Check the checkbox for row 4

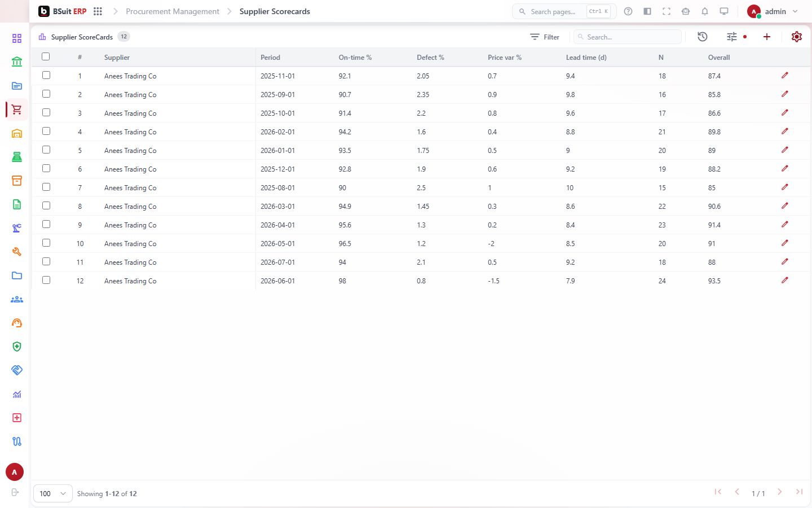point(46,131)
